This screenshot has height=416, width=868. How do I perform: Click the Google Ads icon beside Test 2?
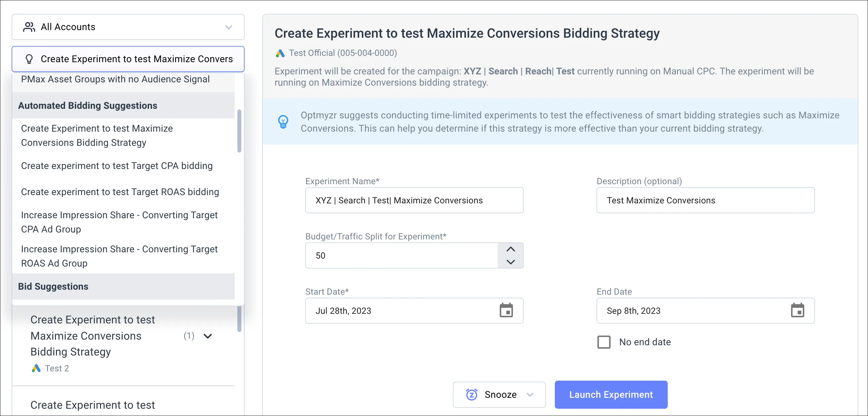[x=36, y=368]
